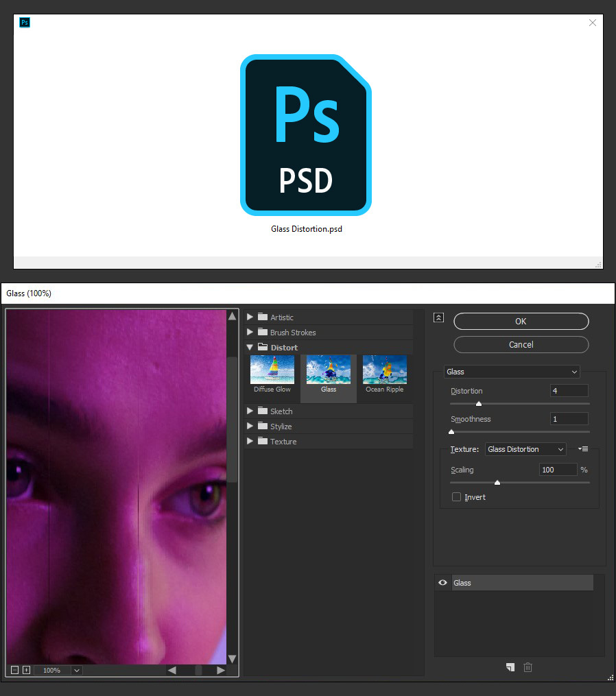Enable the Invert checkbox
This screenshot has height=696, width=616.
tap(457, 497)
